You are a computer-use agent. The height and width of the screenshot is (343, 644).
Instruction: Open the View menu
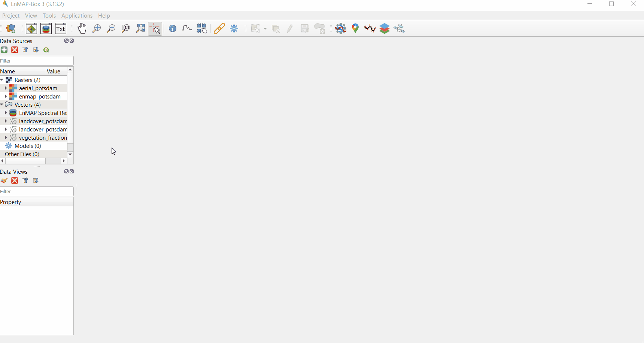[31, 16]
